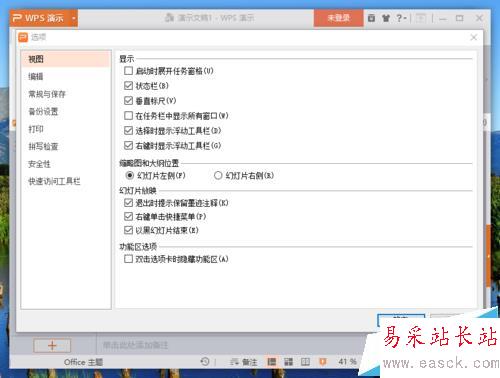Click the 未登录 login button

tap(338, 18)
